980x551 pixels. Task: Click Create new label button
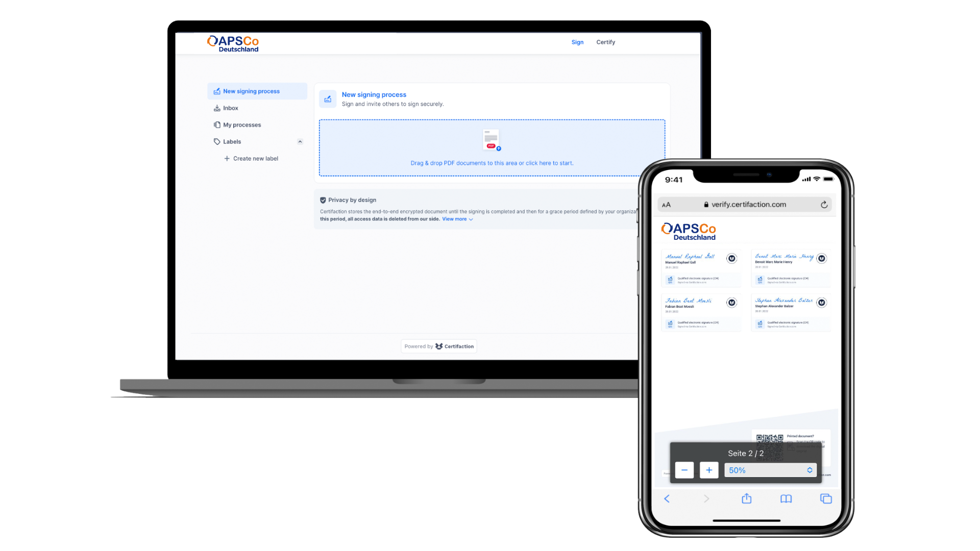pos(251,158)
